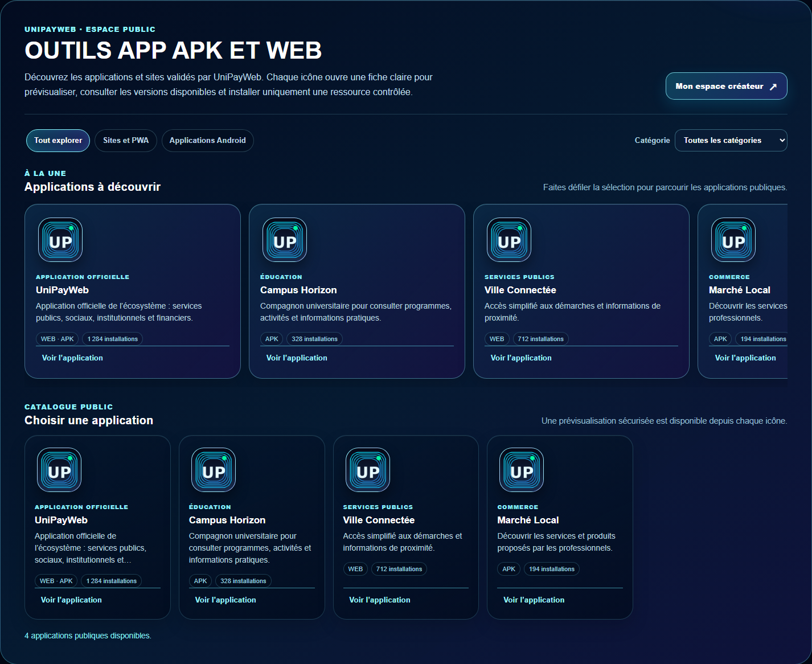Click Voir l'application for featured UniPayWeb
Screen dimensions: 812x664
point(72,358)
